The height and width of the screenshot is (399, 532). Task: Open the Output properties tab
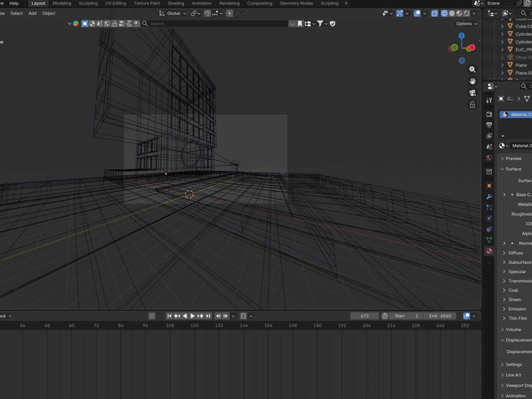coord(489,125)
